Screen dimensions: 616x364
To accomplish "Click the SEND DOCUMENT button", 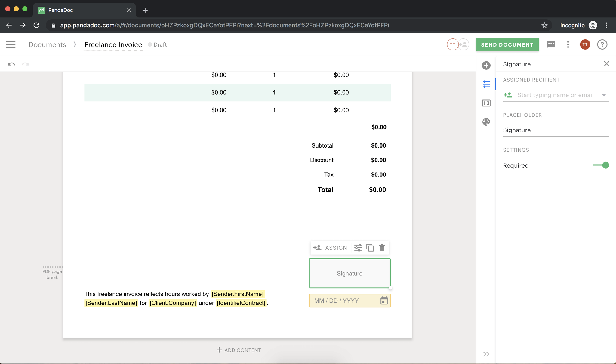I will tap(507, 44).
